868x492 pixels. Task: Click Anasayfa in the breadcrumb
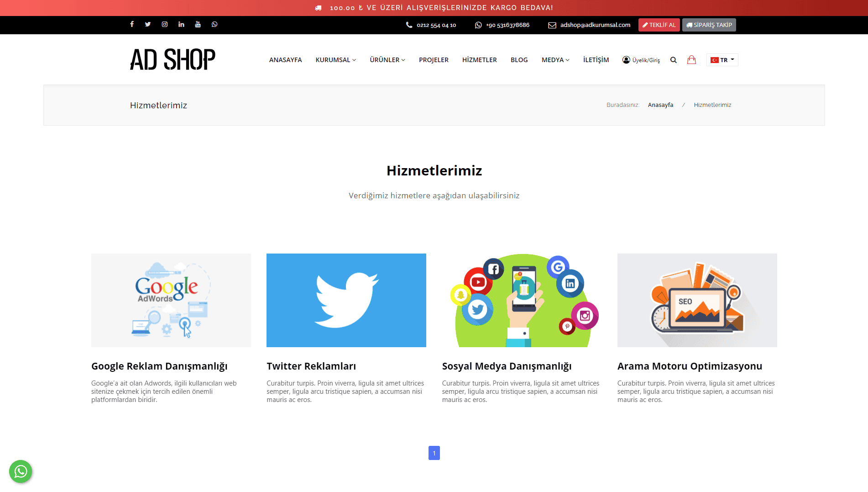(660, 105)
